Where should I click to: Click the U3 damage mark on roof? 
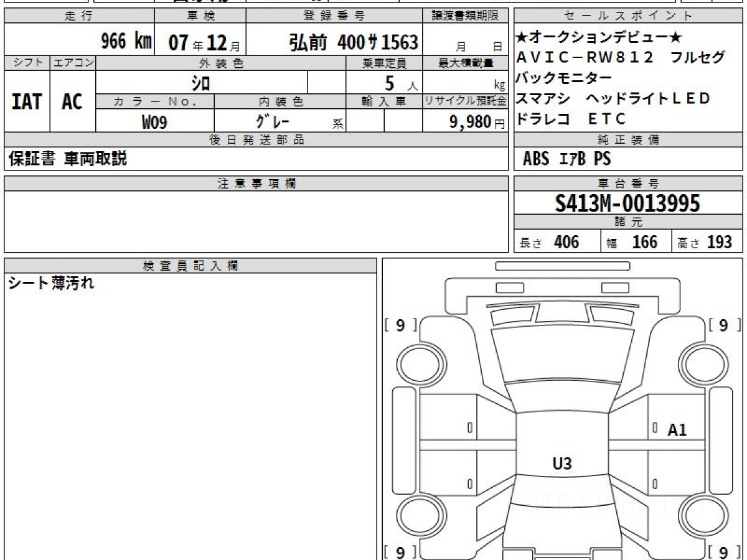pyautogui.click(x=562, y=462)
